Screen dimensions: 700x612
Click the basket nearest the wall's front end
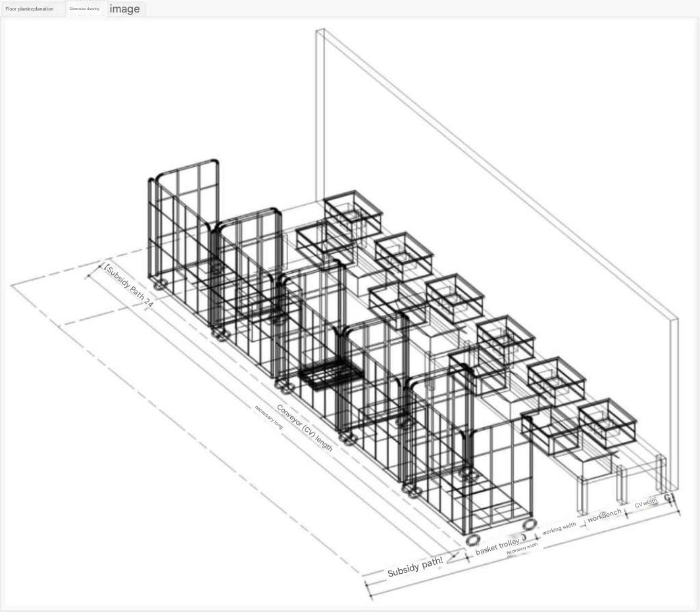[x=607, y=419]
